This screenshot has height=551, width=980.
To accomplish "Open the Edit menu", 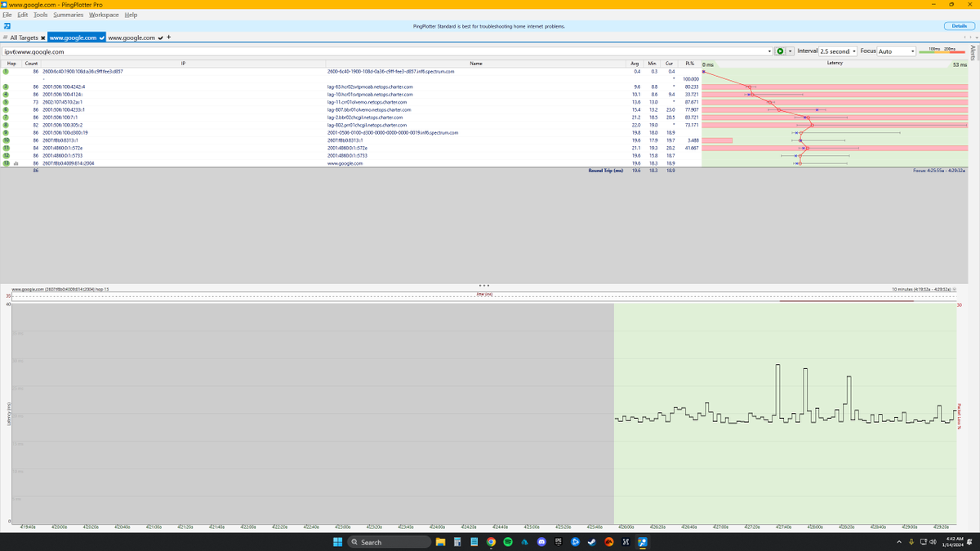I will click(x=23, y=15).
